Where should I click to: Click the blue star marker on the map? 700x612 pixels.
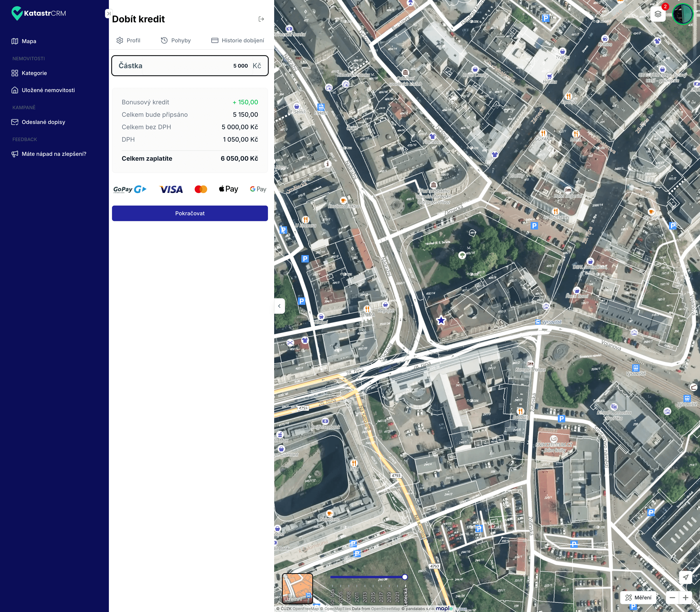point(441,320)
